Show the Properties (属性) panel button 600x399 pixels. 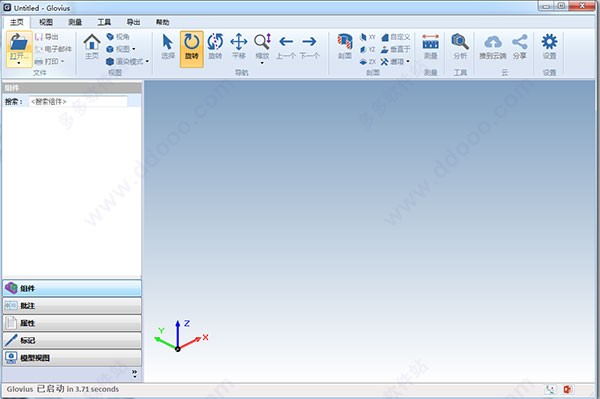tap(72, 323)
